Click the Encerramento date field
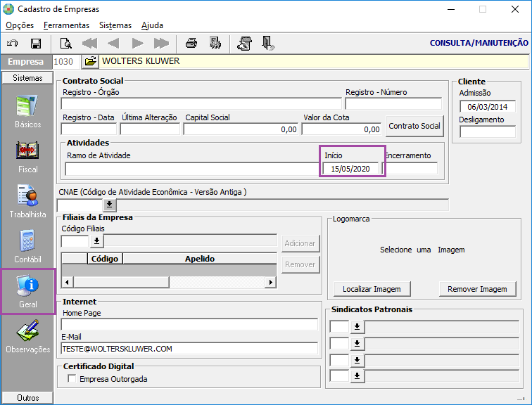Screen dimensions: 532x405 pyautogui.click(x=410, y=169)
